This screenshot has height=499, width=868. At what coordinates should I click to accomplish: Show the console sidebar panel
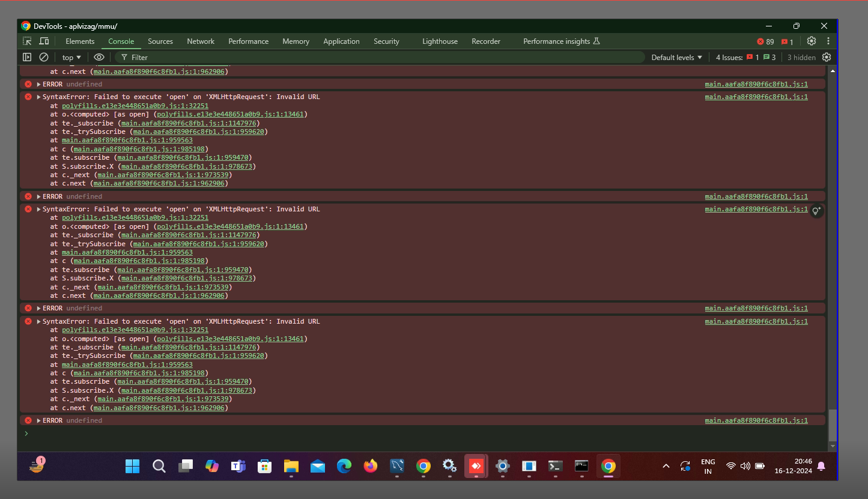(x=27, y=58)
